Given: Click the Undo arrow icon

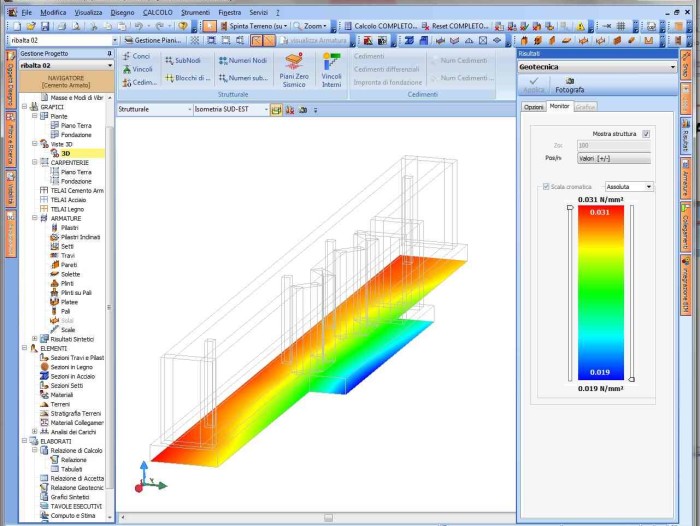Looking at the screenshot, I should pyautogui.click(x=139, y=26).
